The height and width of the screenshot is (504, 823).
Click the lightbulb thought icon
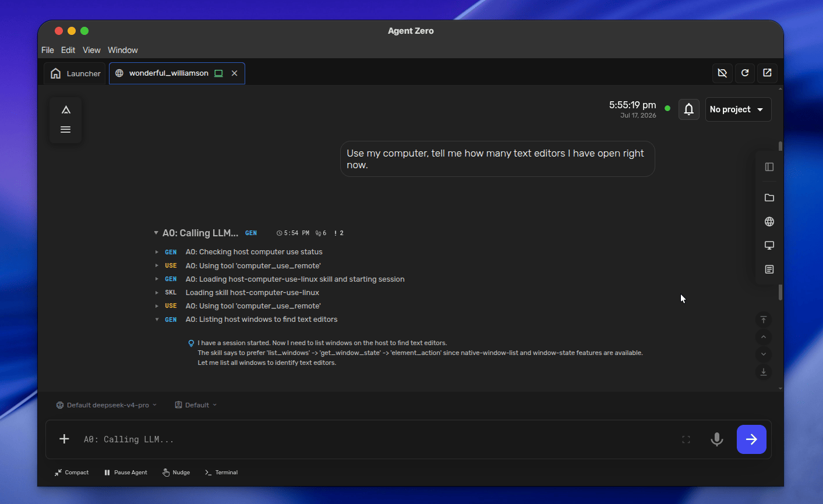coord(191,343)
